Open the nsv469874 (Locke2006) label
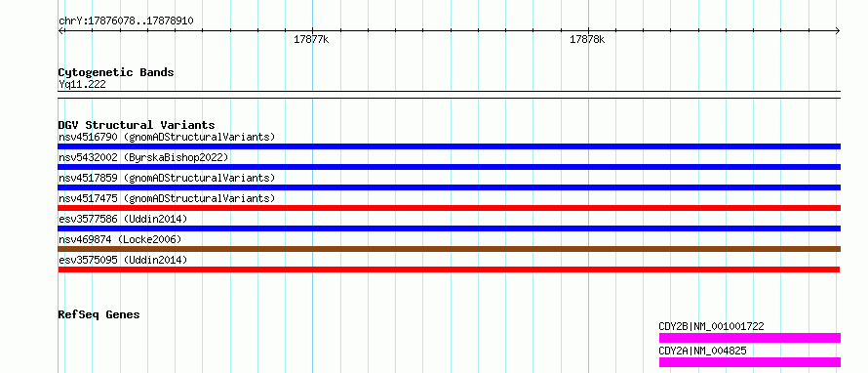Screen dimensions: 868x373 tap(120, 239)
